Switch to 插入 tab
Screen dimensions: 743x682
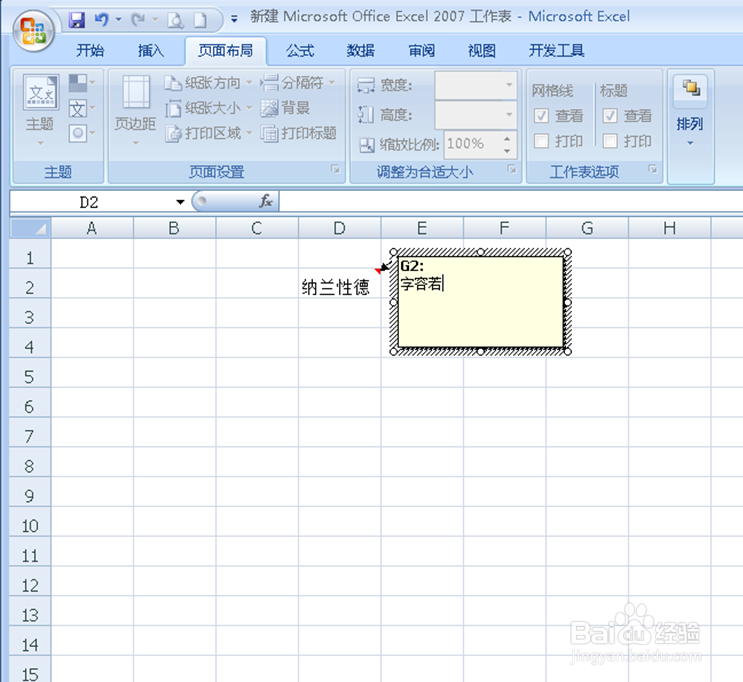[x=151, y=50]
